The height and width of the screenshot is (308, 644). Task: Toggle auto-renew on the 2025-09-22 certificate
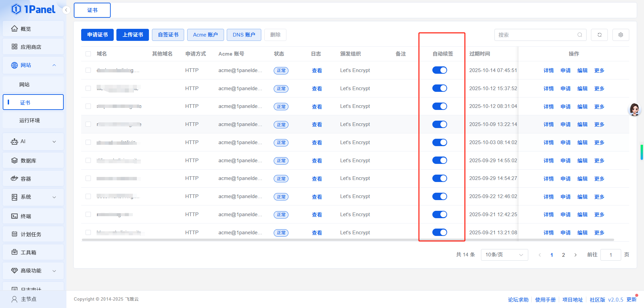439,197
